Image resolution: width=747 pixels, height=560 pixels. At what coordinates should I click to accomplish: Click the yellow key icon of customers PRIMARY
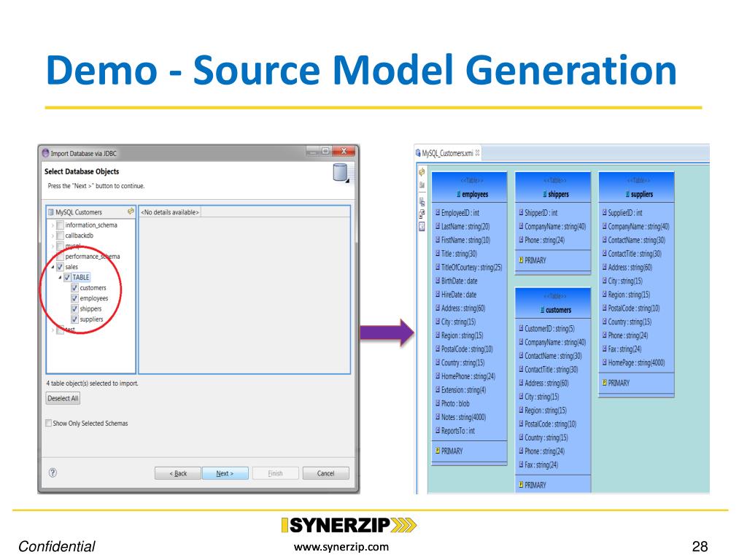pyautogui.click(x=521, y=485)
